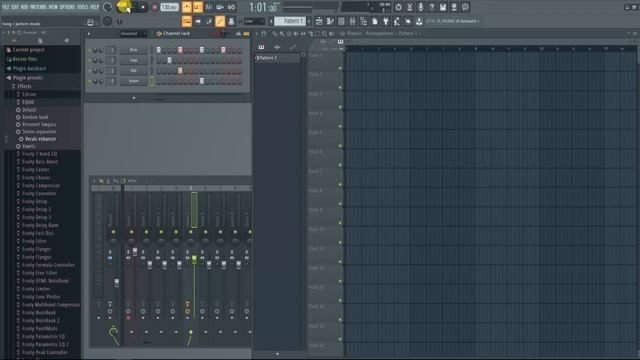Click the tempo field showing 130
The width and height of the screenshot is (640, 360).
pos(169,7)
